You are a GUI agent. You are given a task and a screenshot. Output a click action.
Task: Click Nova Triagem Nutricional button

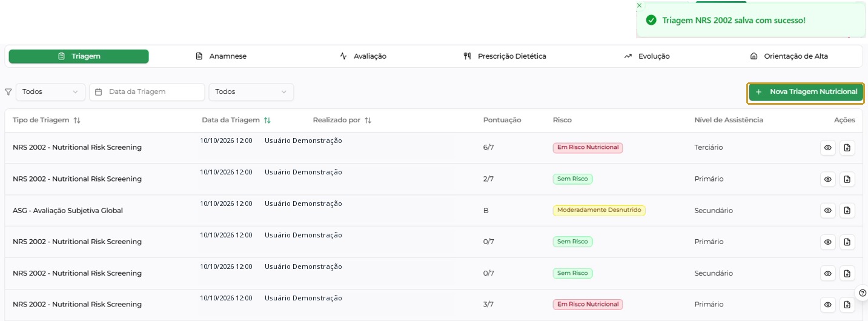click(806, 92)
